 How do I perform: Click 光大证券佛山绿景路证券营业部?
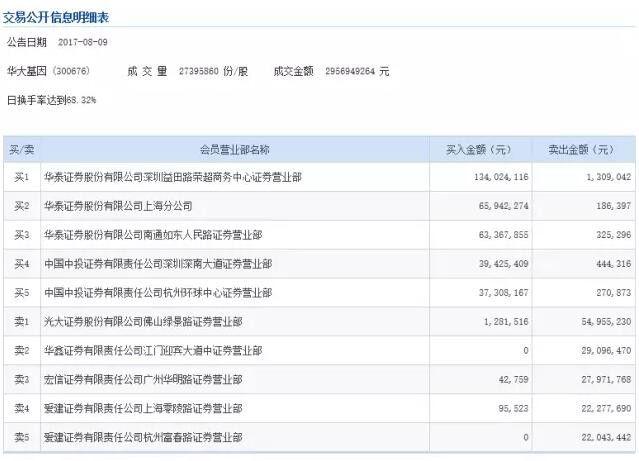(143, 322)
